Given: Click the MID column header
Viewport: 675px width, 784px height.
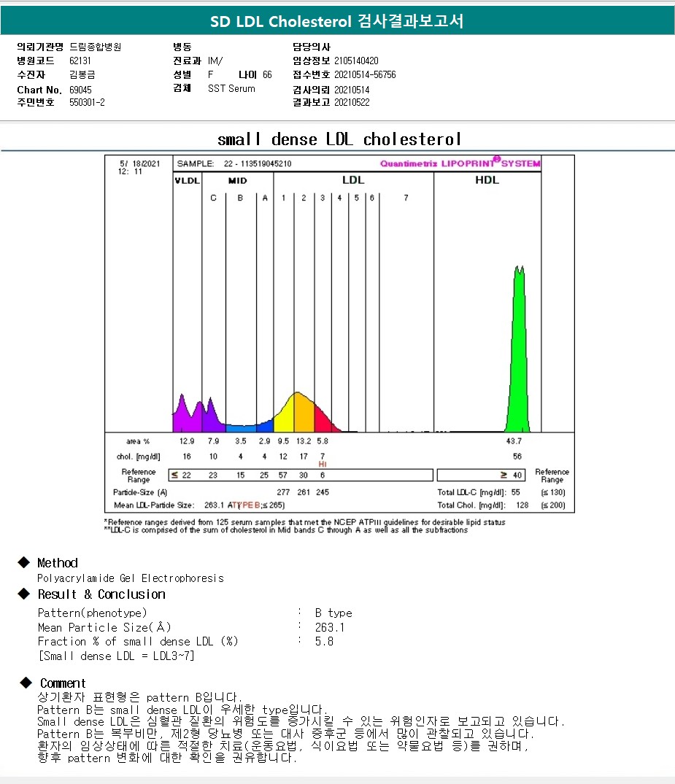Looking at the screenshot, I should [x=237, y=180].
